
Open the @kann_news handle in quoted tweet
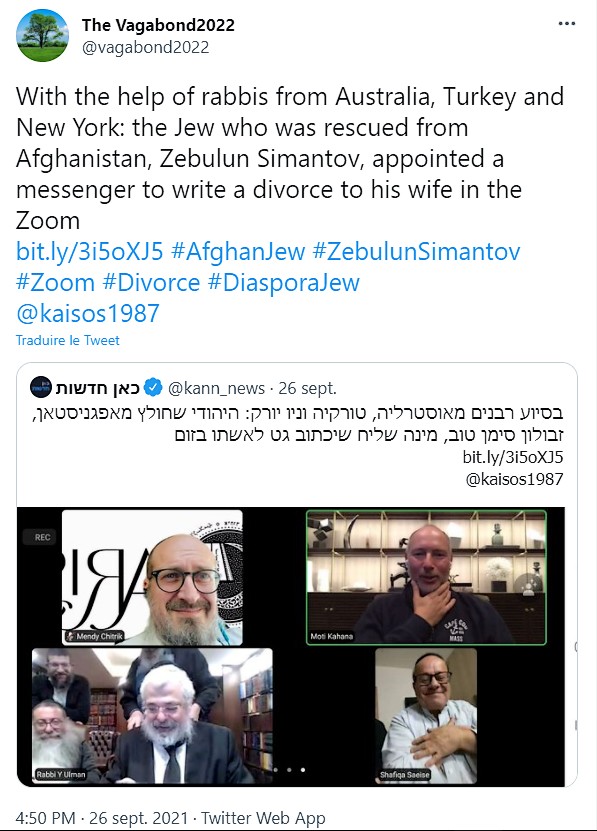pos(216,388)
